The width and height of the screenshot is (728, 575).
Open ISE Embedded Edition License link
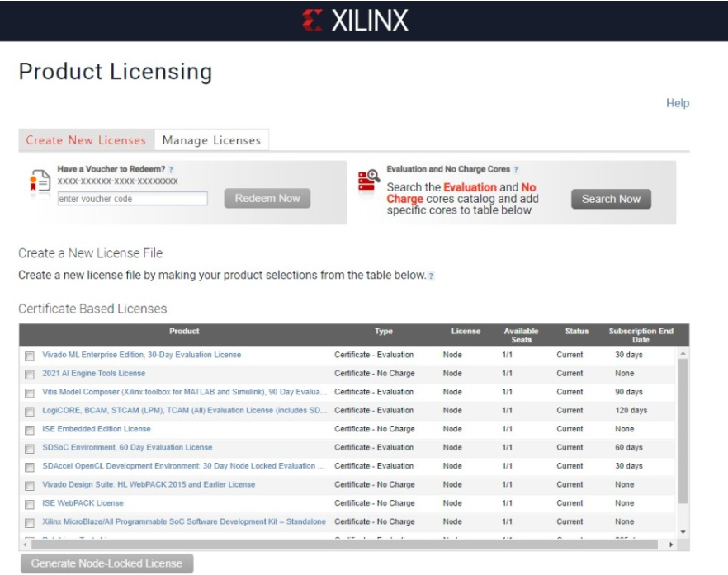[x=97, y=429]
